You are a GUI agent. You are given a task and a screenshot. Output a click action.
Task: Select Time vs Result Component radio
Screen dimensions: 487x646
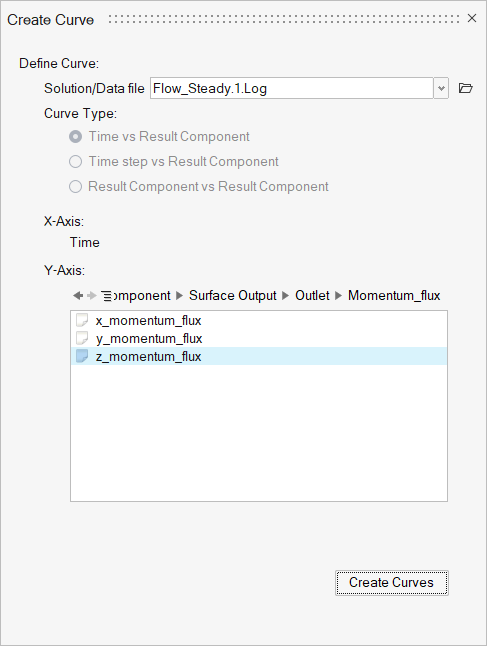(x=75, y=136)
